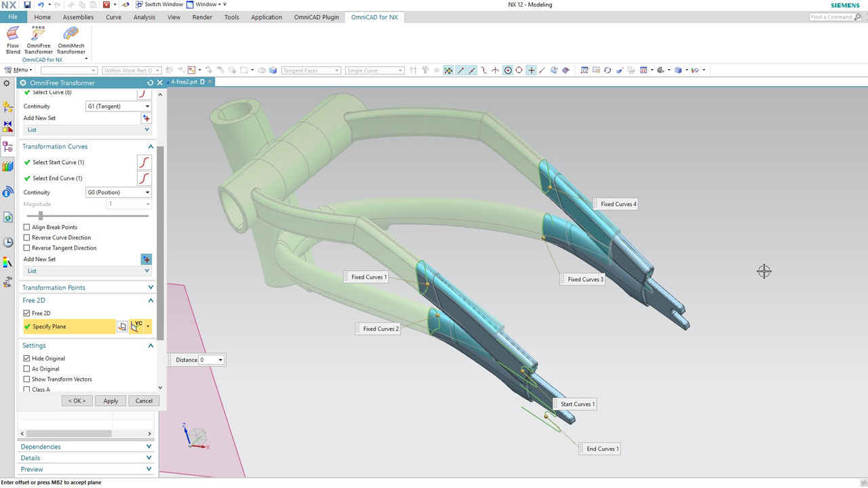Enable Class A checkbox
Viewport: 868px width, 488px height.
[27, 390]
